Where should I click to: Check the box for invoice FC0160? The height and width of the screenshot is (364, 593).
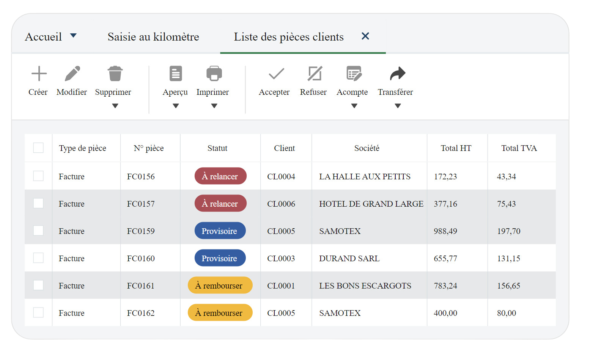pyautogui.click(x=38, y=258)
